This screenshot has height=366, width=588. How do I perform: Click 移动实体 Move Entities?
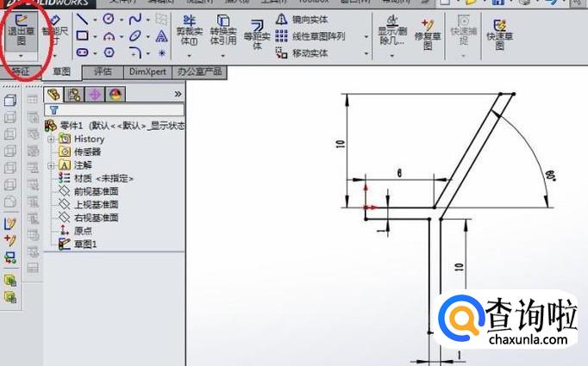302,53
